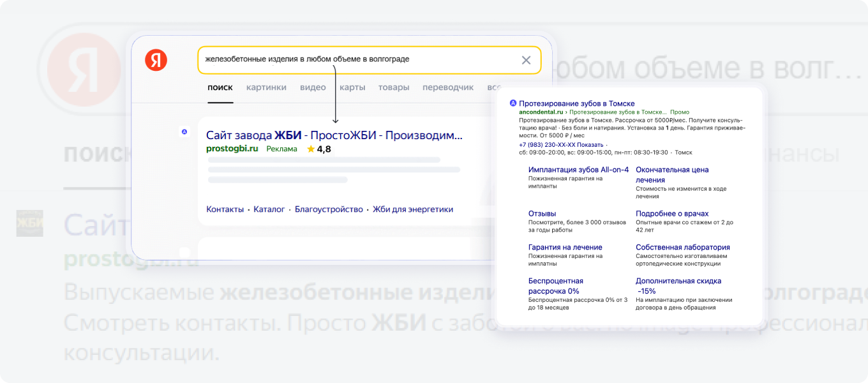Click the text Опытные врачи со стажем description
This screenshot has width=868, height=383.
coord(684,227)
